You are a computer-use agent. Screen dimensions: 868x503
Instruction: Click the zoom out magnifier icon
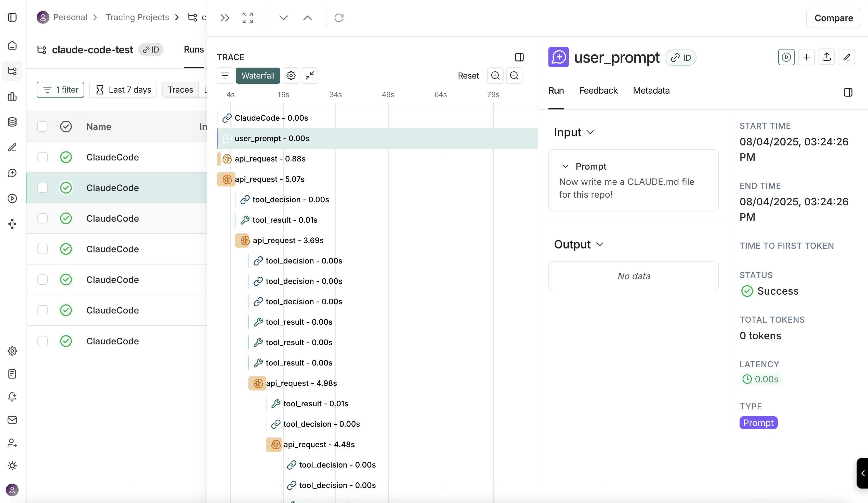pyautogui.click(x=514, y=76)
